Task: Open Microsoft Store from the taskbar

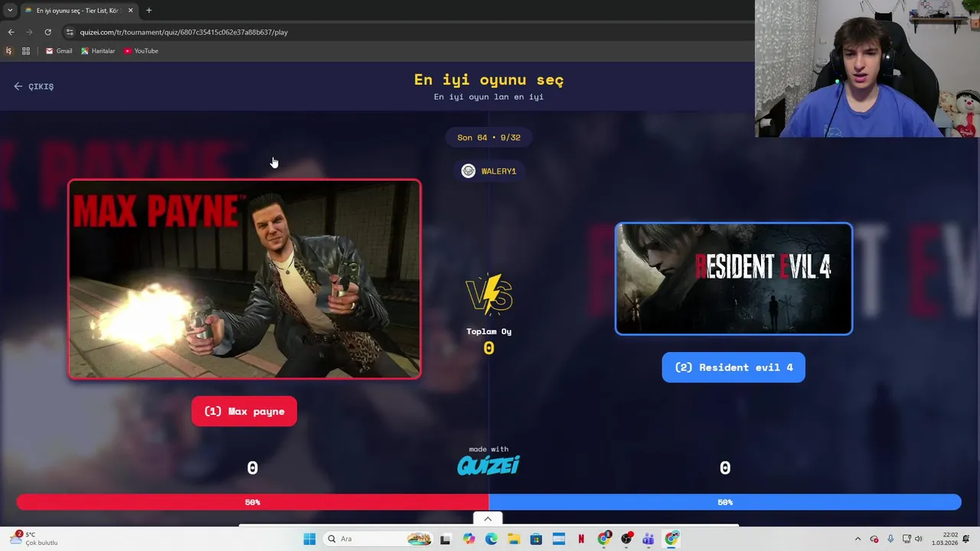Action: click(x=536, y=539)
